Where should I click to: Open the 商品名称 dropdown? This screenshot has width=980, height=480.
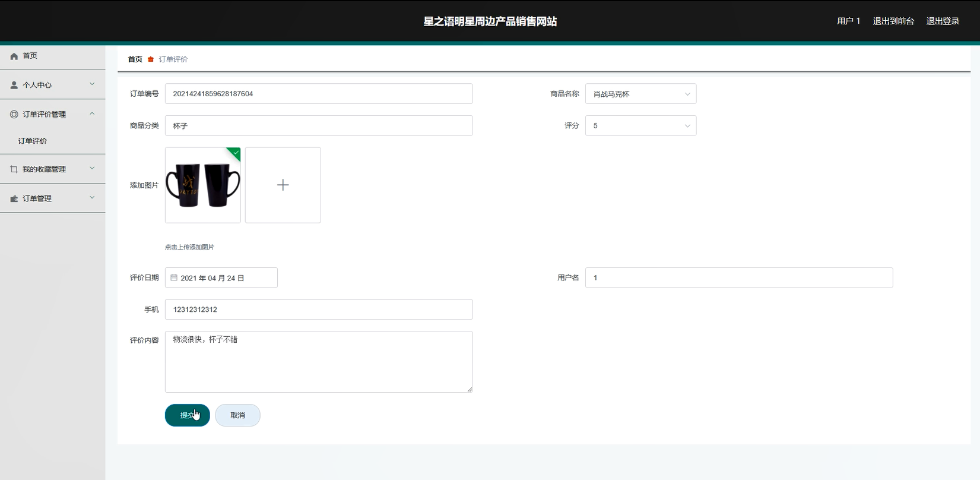point(640,94)
